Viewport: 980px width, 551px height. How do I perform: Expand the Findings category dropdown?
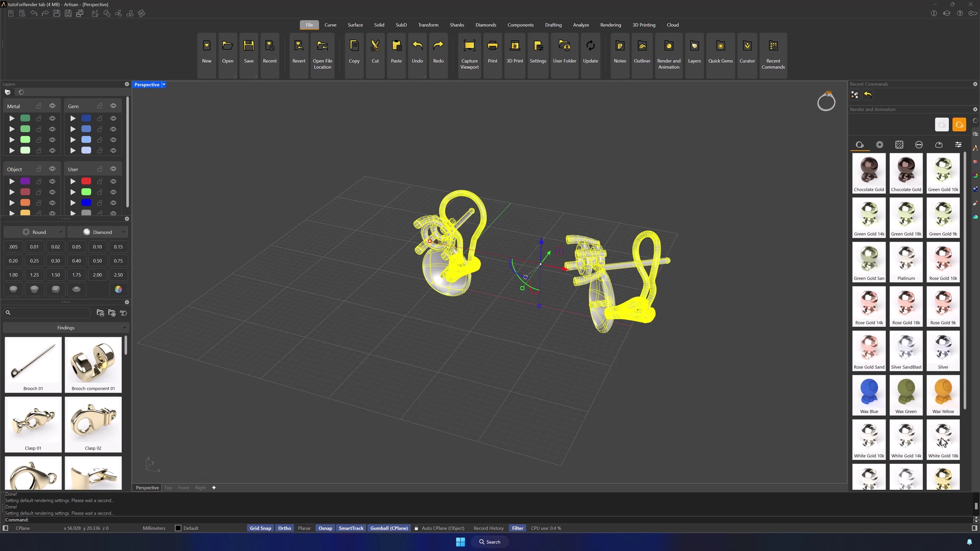[66, 328]
